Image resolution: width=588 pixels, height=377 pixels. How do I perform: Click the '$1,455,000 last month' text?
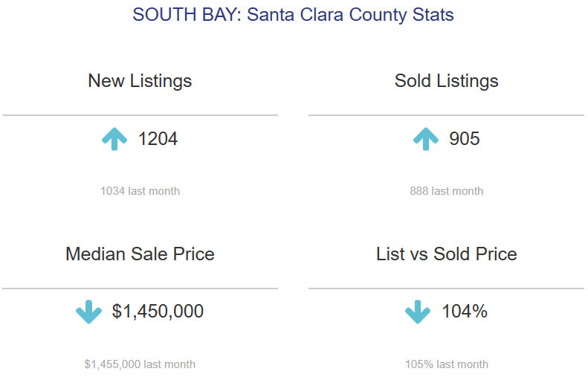(x=140, y=364)
